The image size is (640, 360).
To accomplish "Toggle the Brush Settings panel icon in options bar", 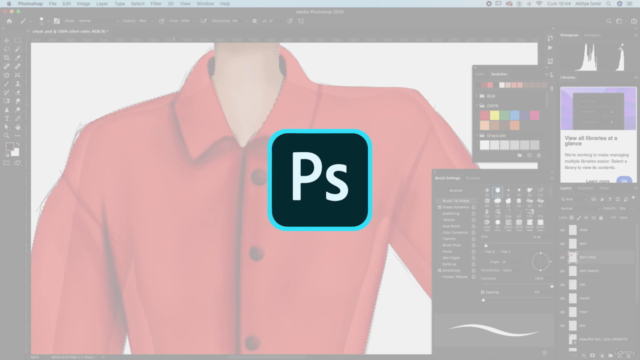I will pos(57,21).
